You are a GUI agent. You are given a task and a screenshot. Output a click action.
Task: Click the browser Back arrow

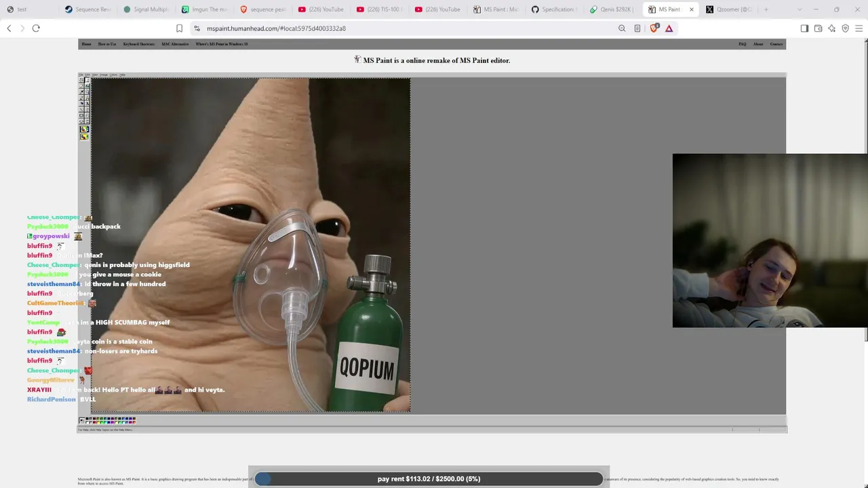tap(9, 28)
